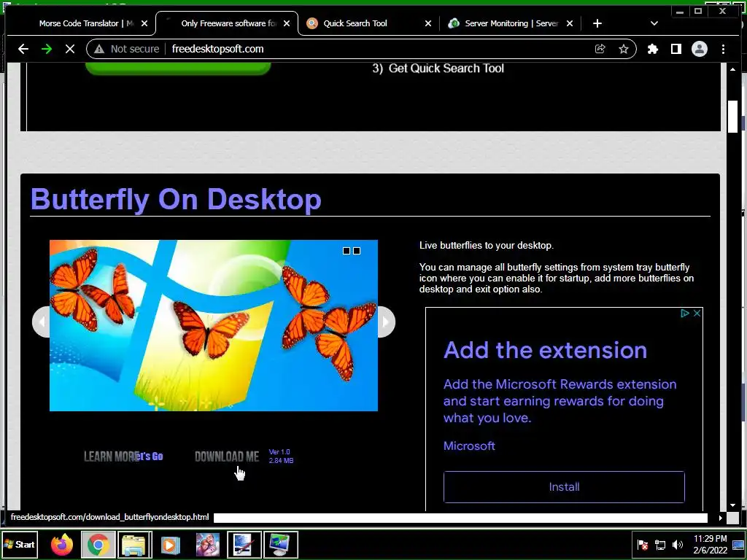The height and width of the screenshot is (560, 747).
Task: Go back with the browser back arrow
Action: pyautogui.click(x=23, y=49)
